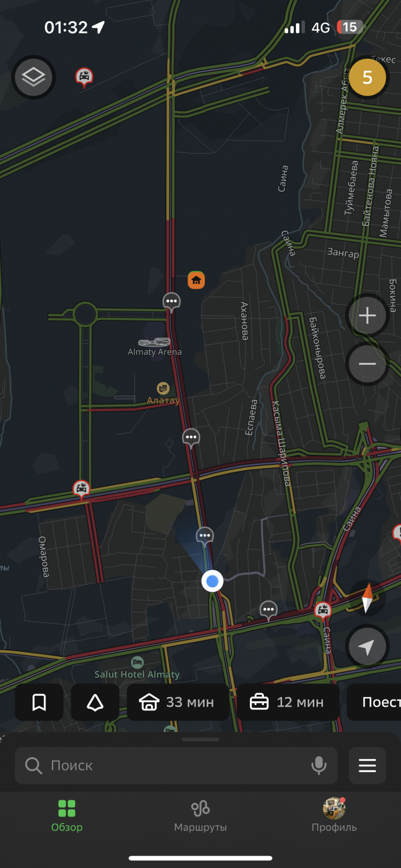
Task: Open road comment bubble near Almaty Arena
Action: 172,302
